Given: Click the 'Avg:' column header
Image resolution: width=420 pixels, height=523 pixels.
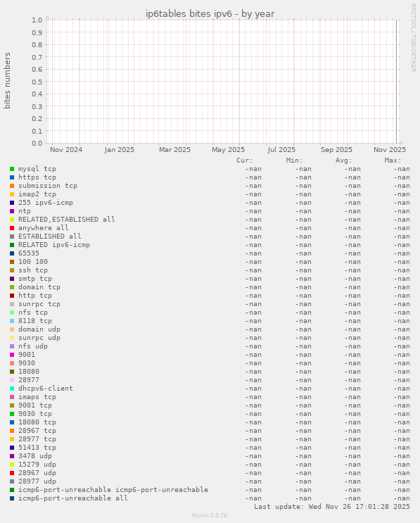Looking at the screenshot, I should (x=343, y=160).
